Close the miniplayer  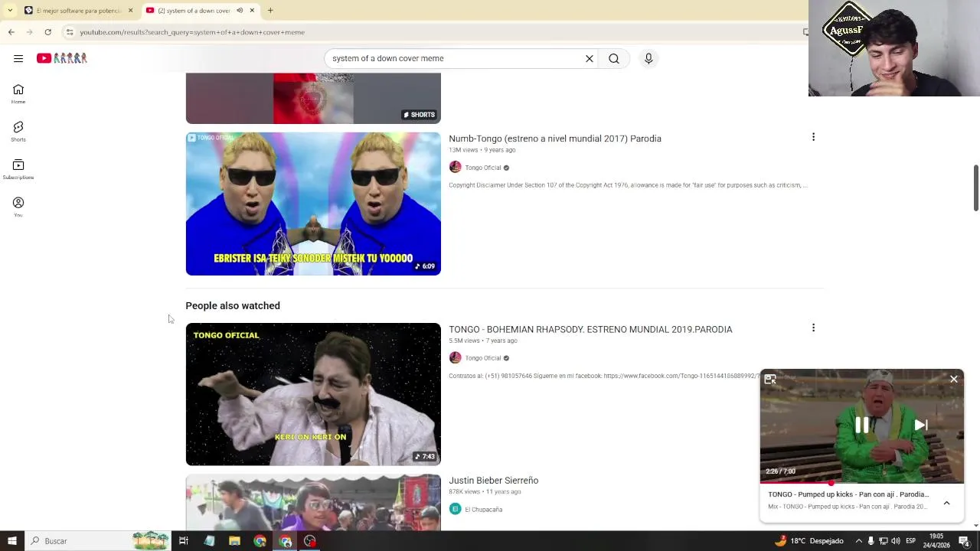click(954, 379)
